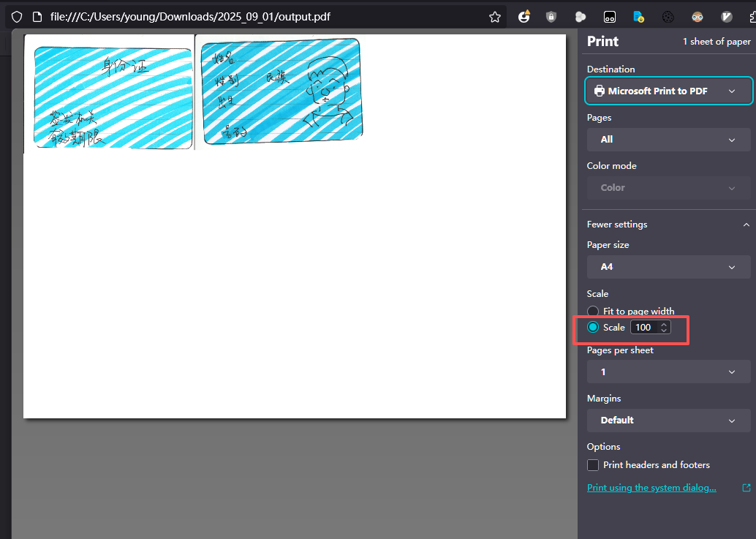The image size is (756, 539).
Task: Open the orange-badged G extension icon
Action: [x=524, y=17]
